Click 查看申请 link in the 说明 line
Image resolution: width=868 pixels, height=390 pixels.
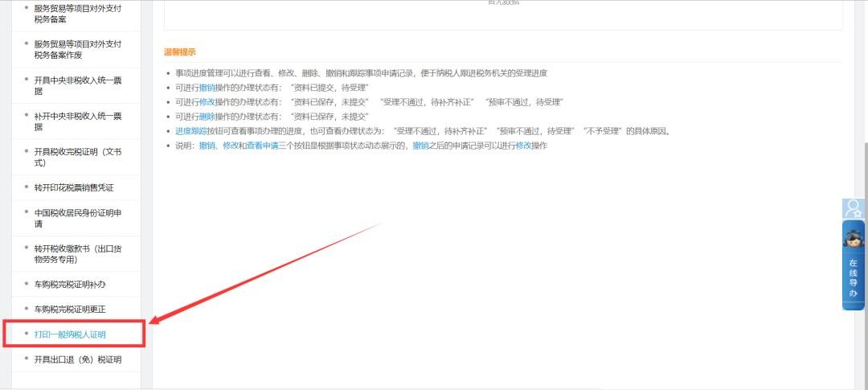point(262,146)
